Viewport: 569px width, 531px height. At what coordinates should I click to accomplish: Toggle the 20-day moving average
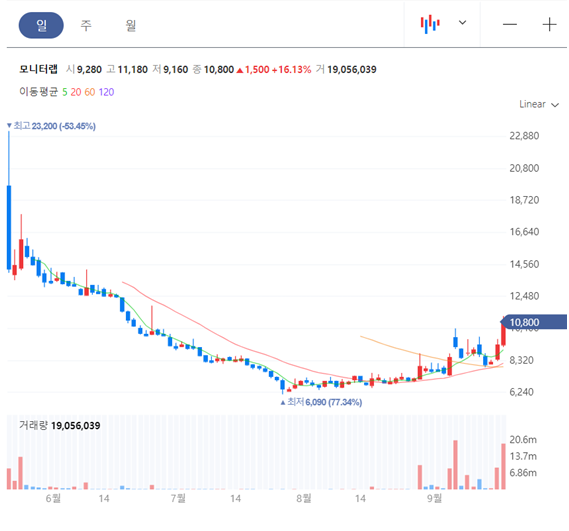[76, 92]
